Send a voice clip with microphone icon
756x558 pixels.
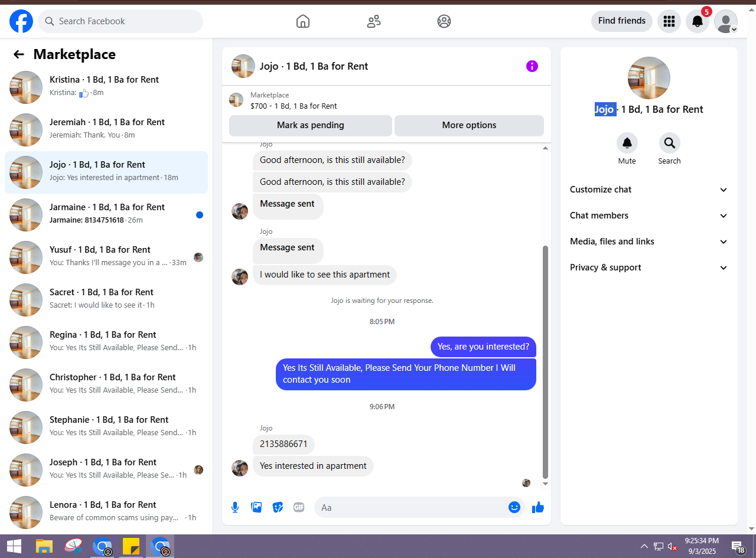coord(235,507)
